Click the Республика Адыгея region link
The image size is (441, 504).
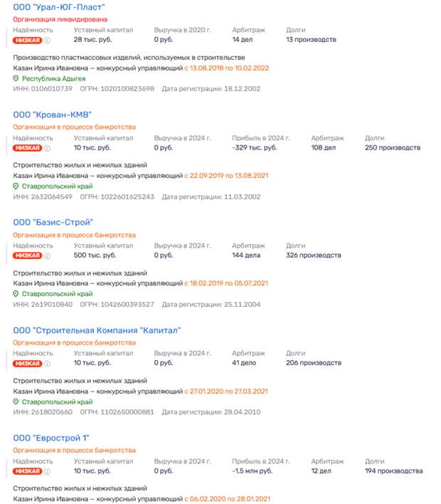click(54, 78)
